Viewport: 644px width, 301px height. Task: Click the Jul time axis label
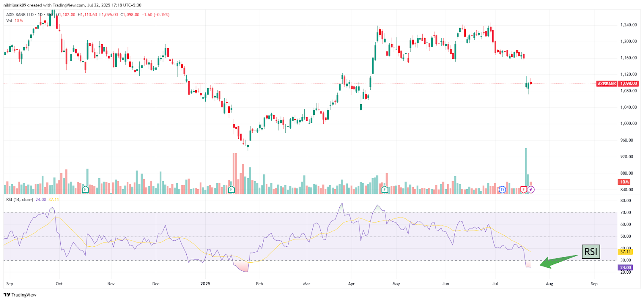coord(495,284)
